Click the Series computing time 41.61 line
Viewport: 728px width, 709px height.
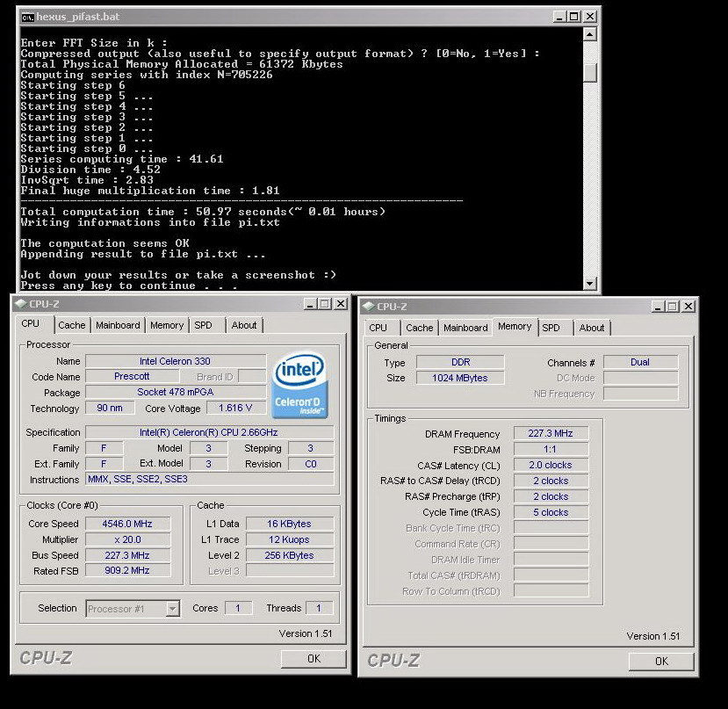coord(122,159)
